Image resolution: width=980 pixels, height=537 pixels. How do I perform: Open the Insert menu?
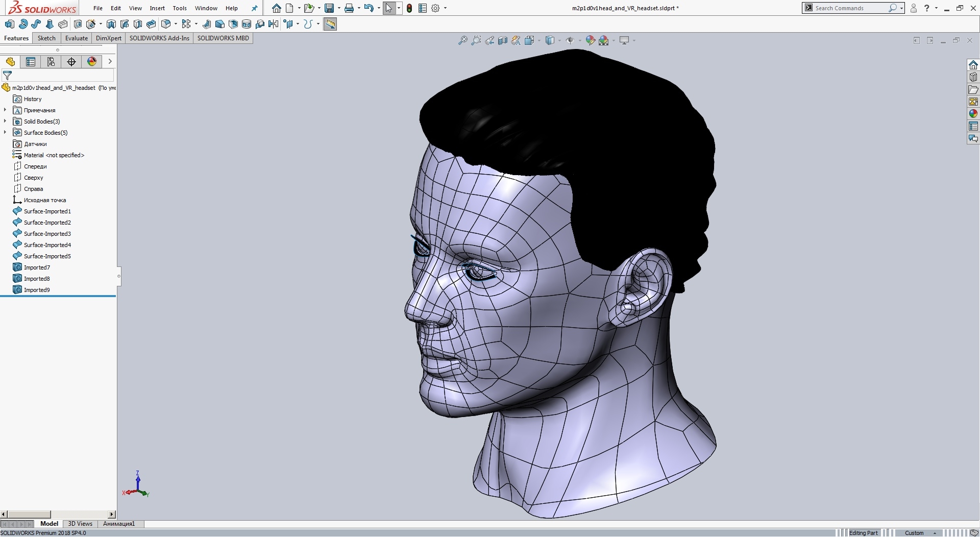click(x=157, y=8)
